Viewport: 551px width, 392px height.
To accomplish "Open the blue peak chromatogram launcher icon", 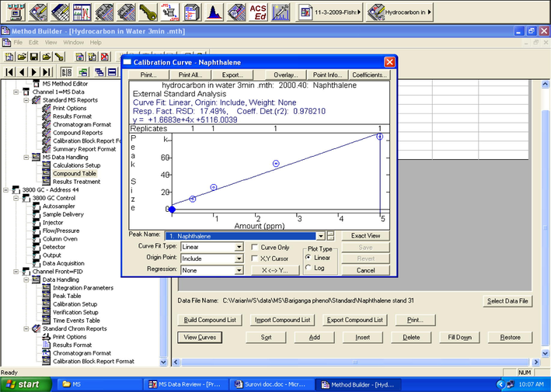I will pyautogui.click(x=214, y=12).
